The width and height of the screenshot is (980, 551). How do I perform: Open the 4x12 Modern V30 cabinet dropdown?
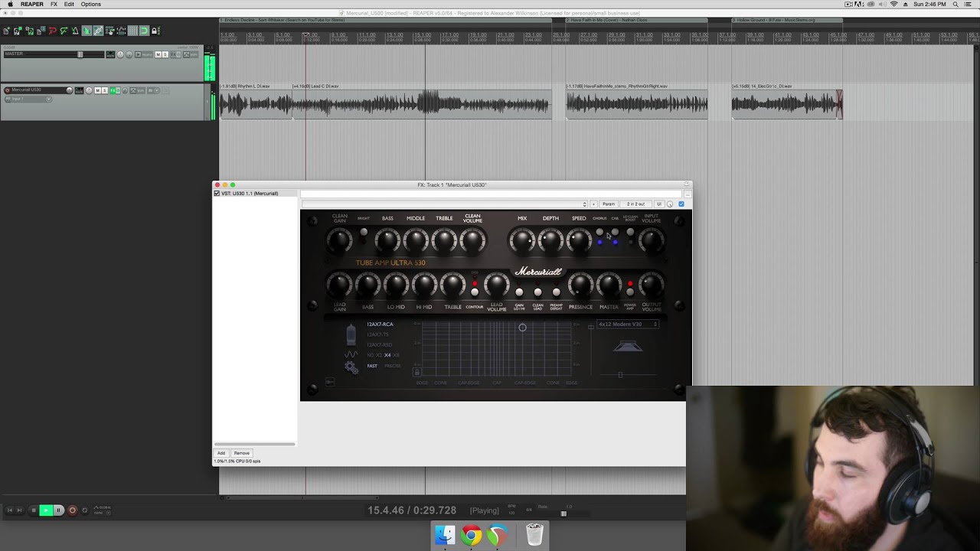click(628, 324)
